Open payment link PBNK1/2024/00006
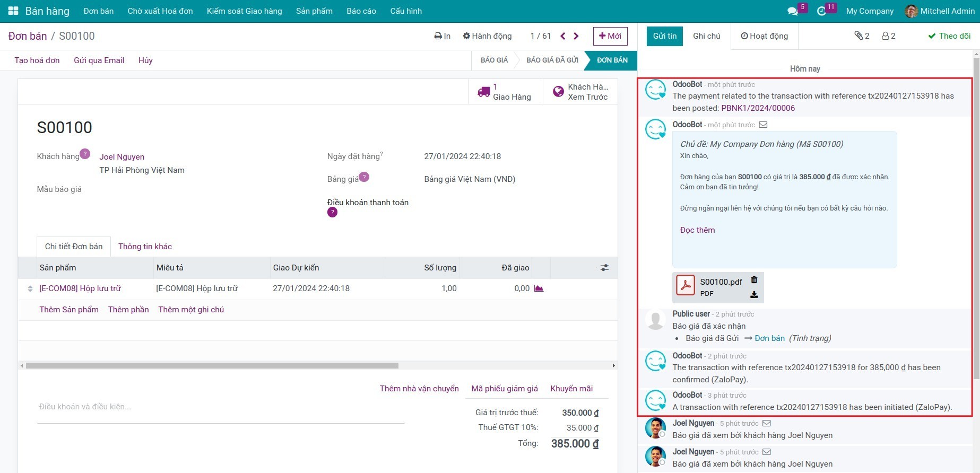 (758, 108)
